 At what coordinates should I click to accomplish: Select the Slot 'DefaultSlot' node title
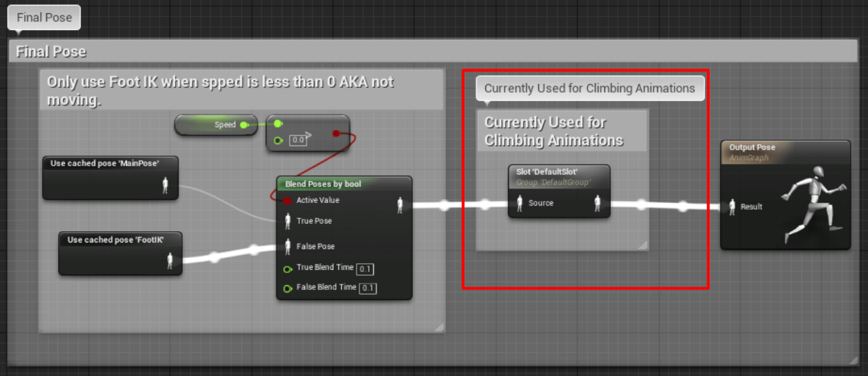pyautogui.click(x=547, y=172)
